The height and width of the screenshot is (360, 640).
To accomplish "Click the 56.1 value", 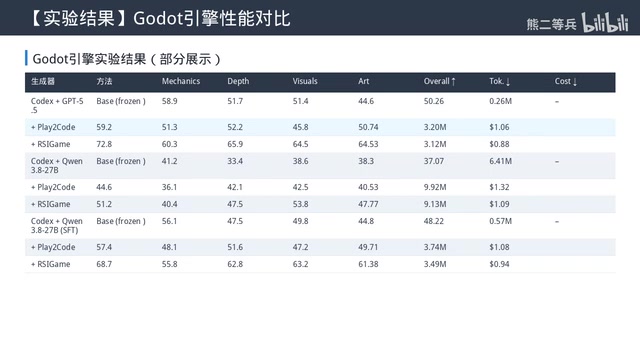I will pyautogui.click(x=169, y=221).
